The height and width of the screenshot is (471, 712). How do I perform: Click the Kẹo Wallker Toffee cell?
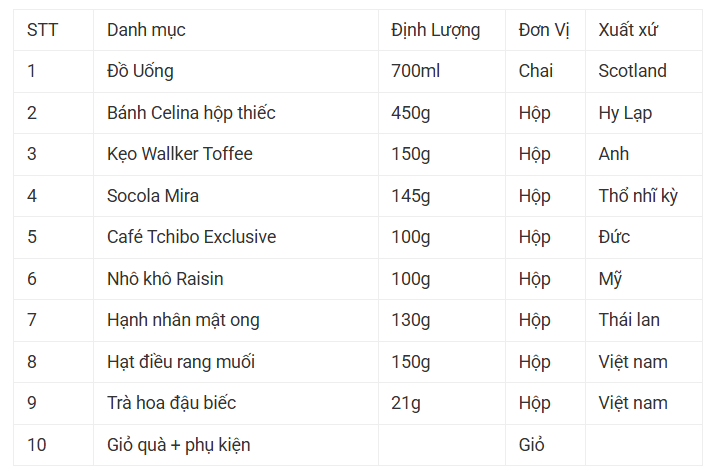coord(180,154)
